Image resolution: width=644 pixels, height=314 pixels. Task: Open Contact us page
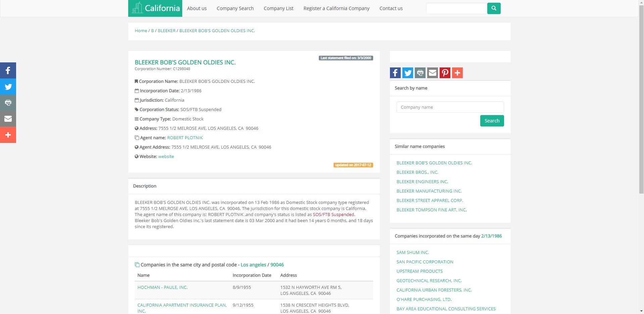click(x=391, y=8)
